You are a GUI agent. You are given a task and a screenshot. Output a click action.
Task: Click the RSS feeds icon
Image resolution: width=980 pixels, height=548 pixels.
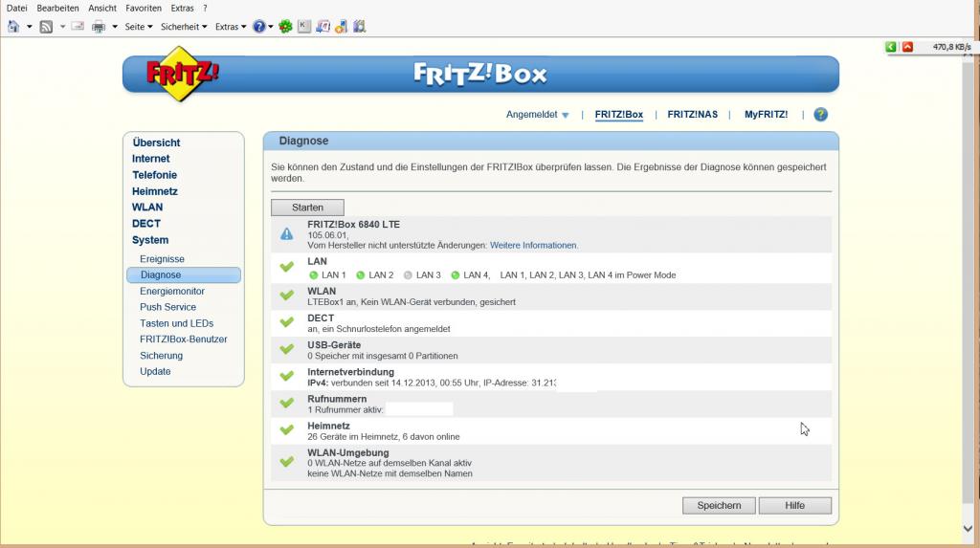(46, 27)
